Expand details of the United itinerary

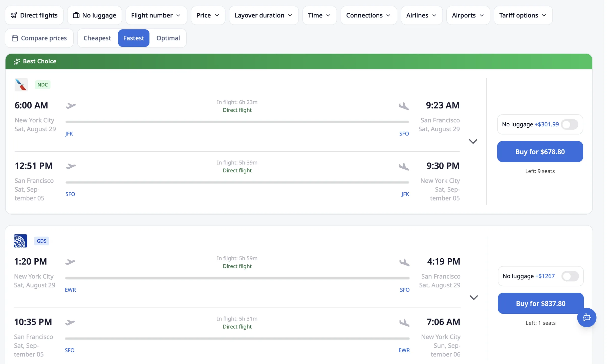pos(474,298)
